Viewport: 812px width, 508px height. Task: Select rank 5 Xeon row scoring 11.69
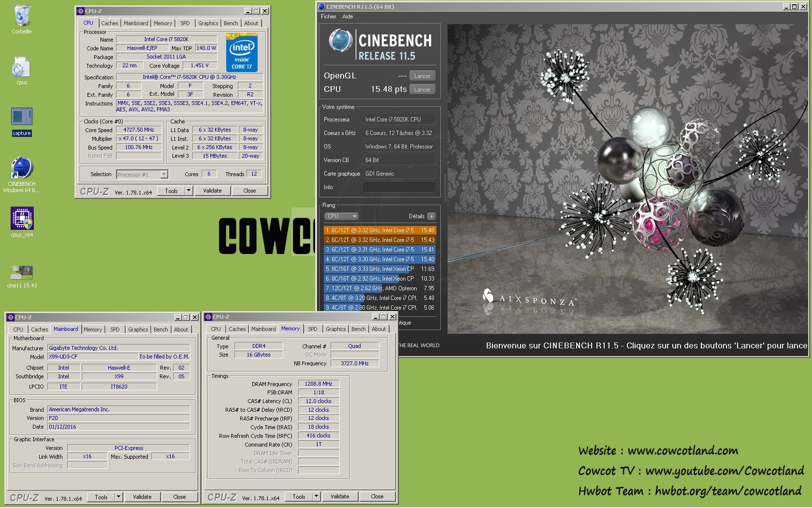tap(380, 269)
